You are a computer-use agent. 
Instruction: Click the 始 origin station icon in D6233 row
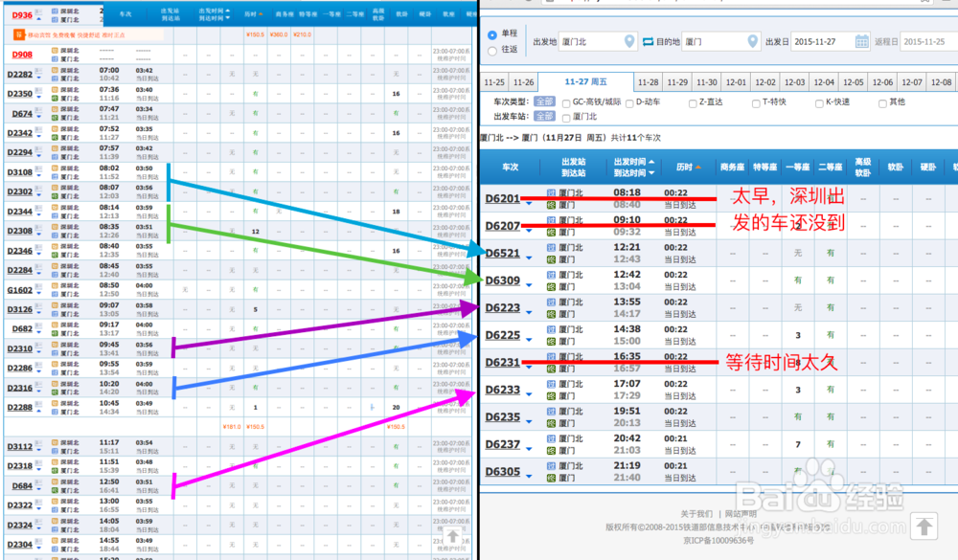[551, 384]
